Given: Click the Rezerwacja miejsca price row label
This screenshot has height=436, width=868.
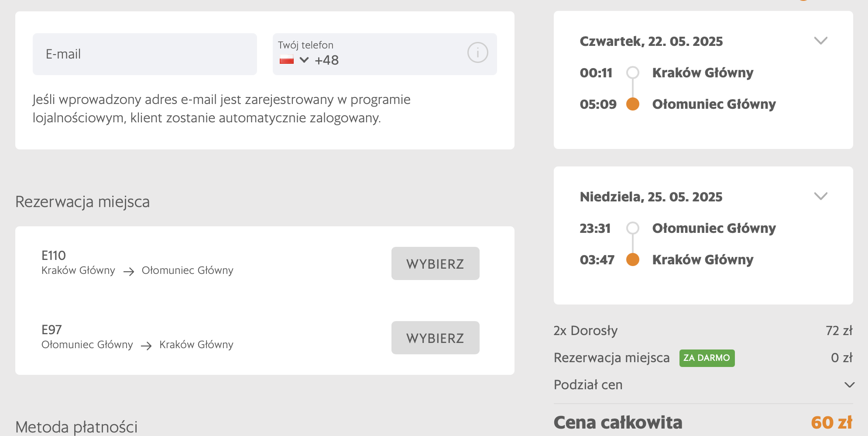Looking at the screenshot, I should click(611, 358).
